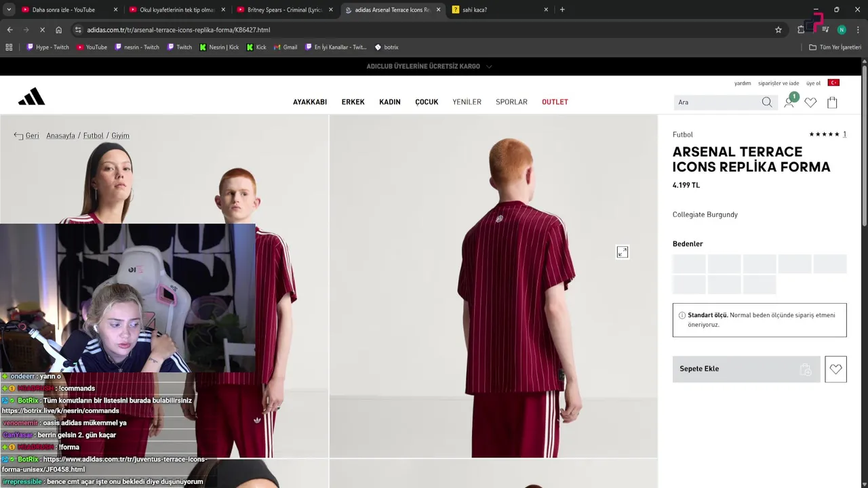Click the browser back arrow
This screenshot has height=488, width=868.
(x=9, y=30)
